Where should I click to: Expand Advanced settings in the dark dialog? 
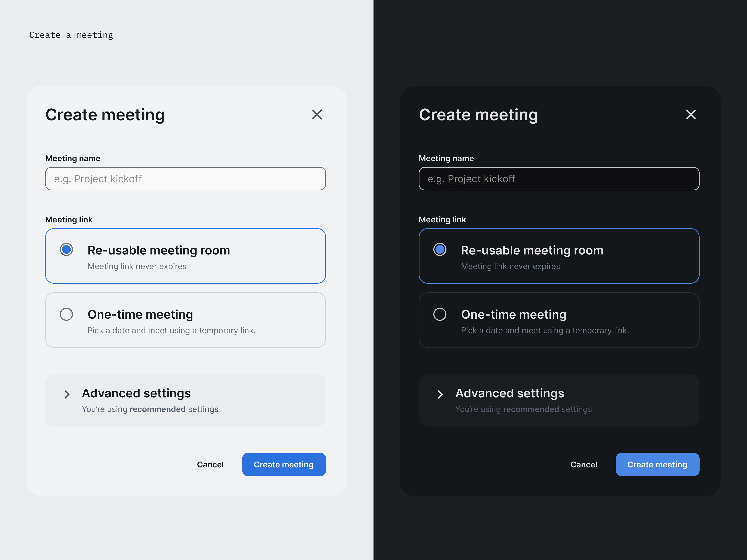click(x=559, y=400)
